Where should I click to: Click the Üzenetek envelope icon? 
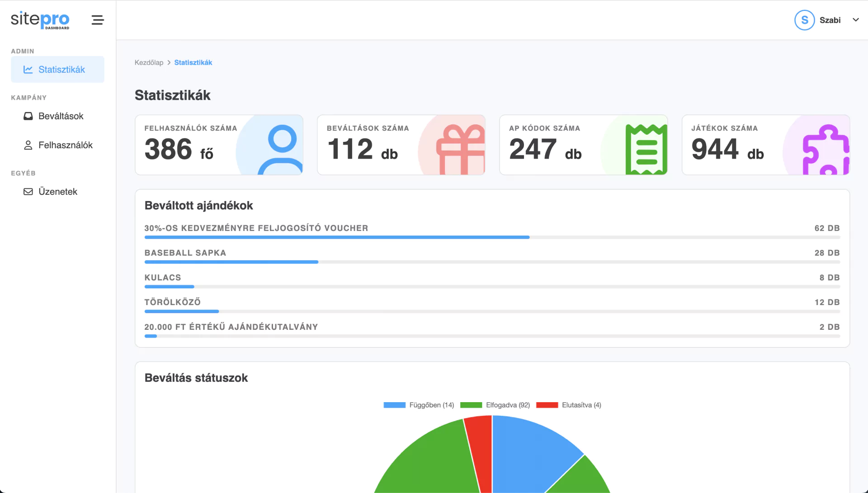(28, 192)
